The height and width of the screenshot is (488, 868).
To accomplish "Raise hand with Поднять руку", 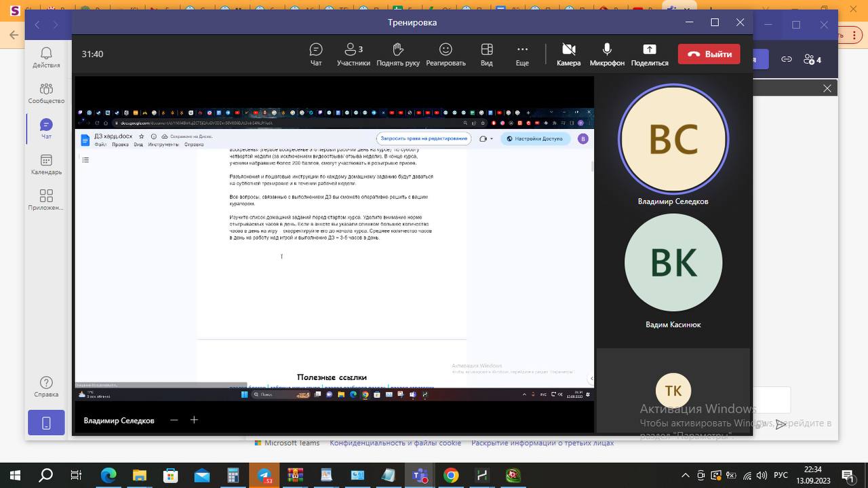I will [398, 54].
